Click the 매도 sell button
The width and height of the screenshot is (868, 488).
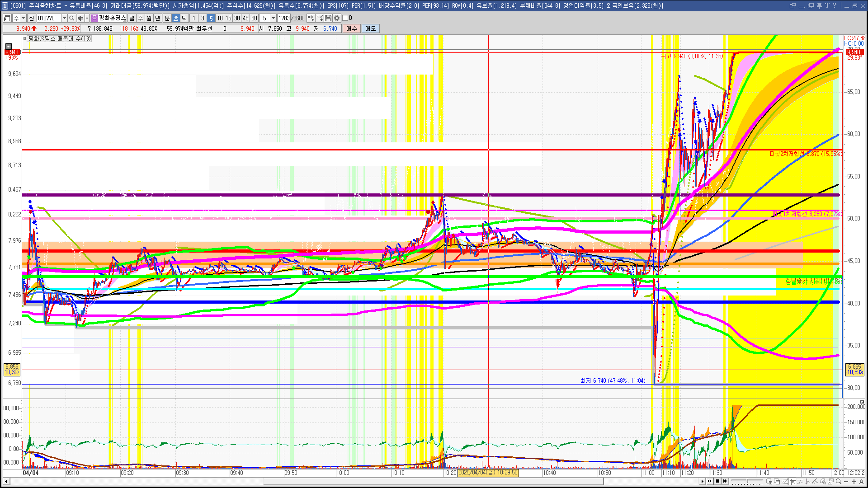coord(371,28)
